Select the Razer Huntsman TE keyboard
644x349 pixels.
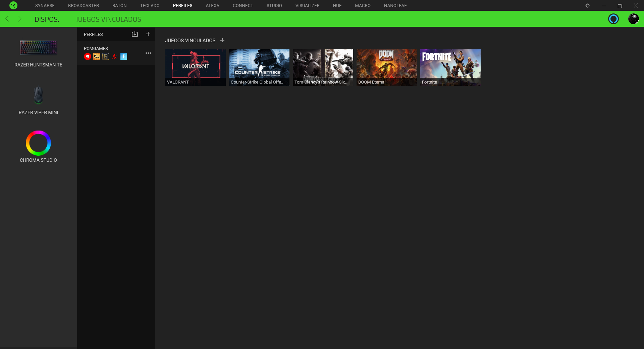[x=38, y=48]
